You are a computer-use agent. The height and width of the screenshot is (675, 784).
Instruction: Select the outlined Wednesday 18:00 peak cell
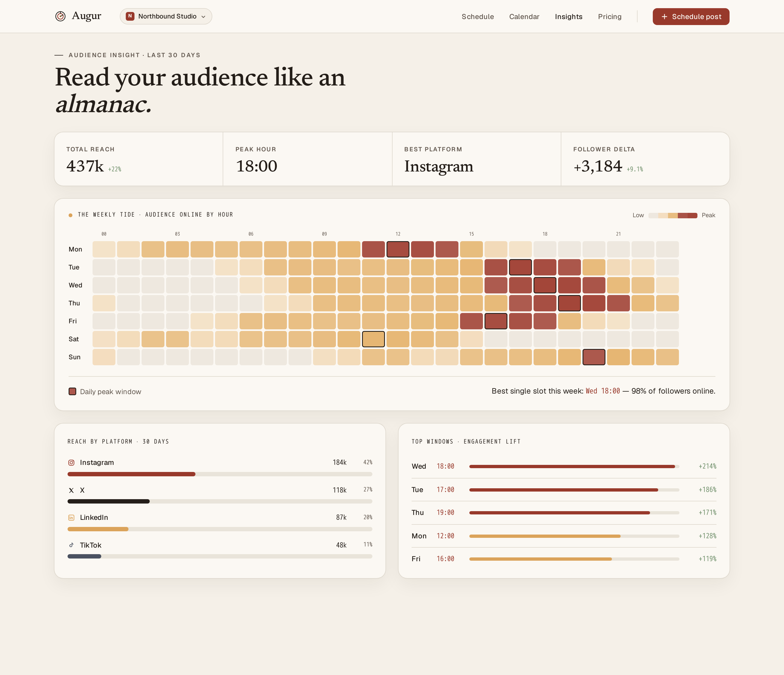[x=545, y=285]
